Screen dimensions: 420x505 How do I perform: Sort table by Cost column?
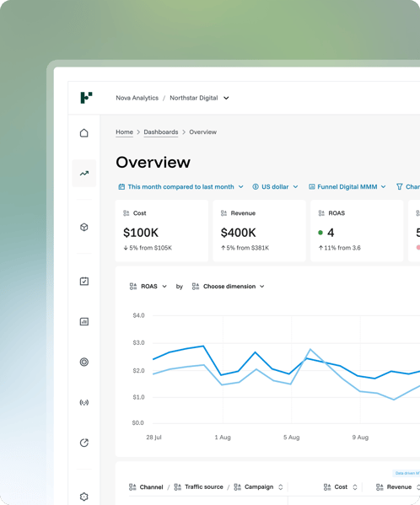341,487
